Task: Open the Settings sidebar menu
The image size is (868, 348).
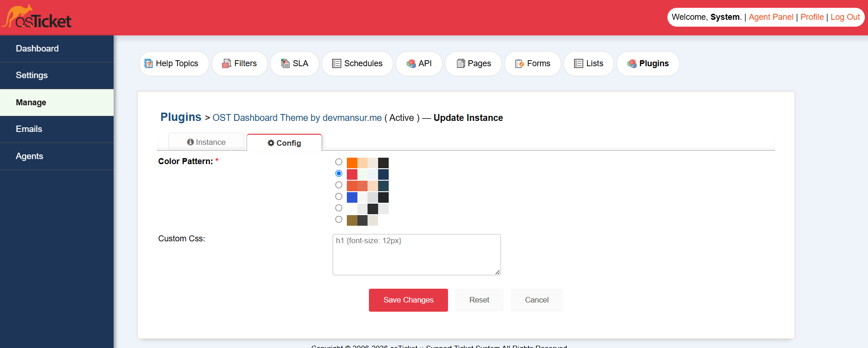Action: click(57, 75)
